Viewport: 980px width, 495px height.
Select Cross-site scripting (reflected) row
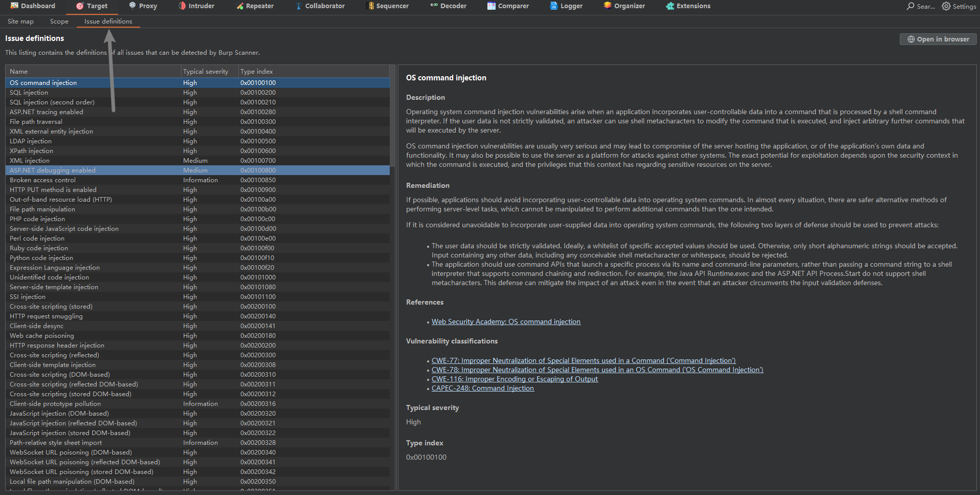click(197, 355)
